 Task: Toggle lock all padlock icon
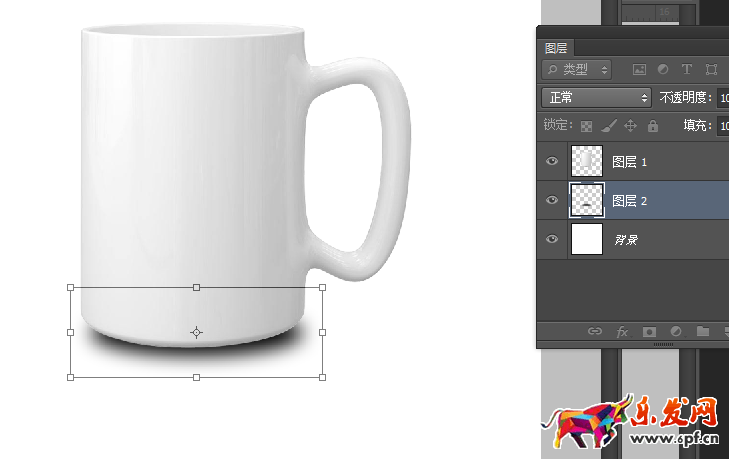(653, 126)
